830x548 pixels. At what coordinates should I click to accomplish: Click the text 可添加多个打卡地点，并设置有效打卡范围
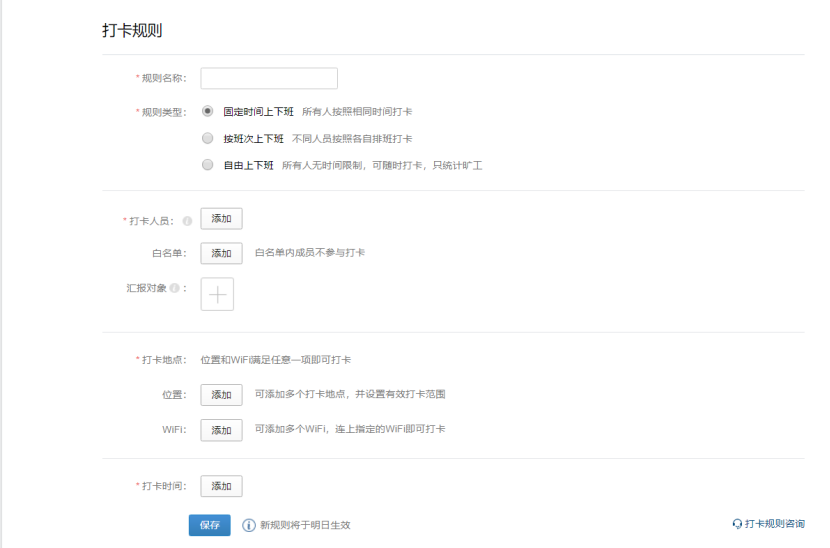(x=350, y=394)
